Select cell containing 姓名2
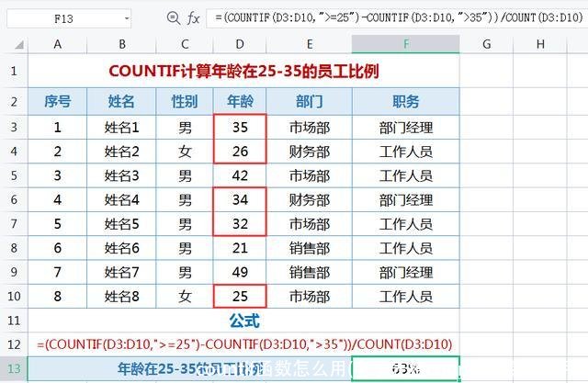588x383 pixels. tap(121, 152)
